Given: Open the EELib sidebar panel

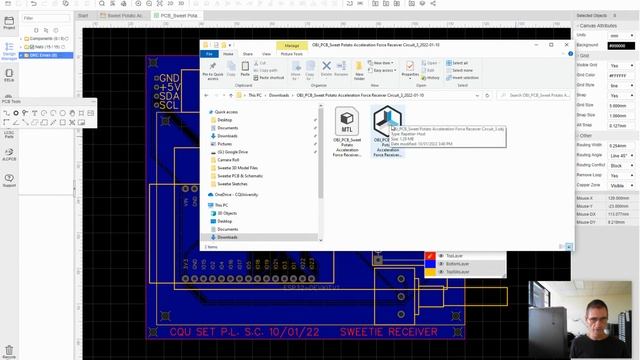Looking at the screenshot, I should pos(9,75).
